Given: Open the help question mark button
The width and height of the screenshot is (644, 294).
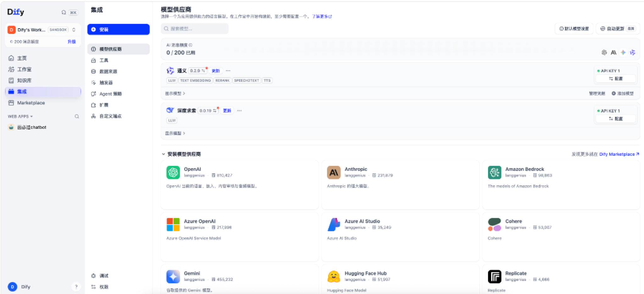Looking at the screenshot, I should click(76, 286).
